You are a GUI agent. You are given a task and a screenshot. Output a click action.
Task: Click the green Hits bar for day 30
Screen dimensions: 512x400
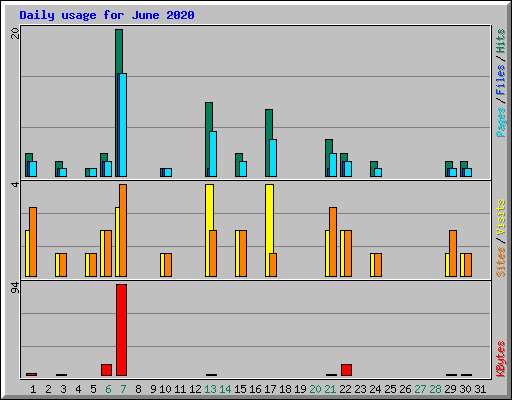pyautogui.click(x=464, y=169)
